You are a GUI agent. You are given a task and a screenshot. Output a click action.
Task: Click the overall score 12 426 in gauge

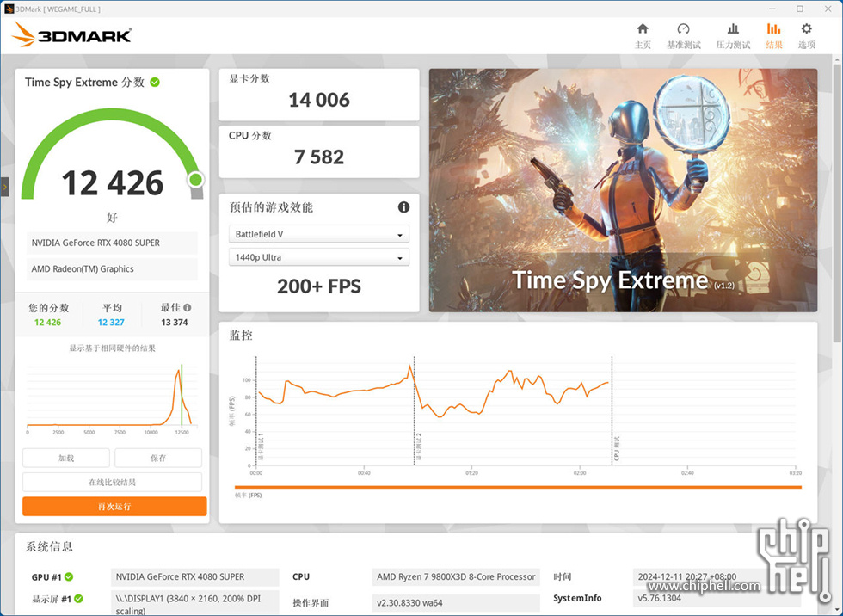point(113,183)
